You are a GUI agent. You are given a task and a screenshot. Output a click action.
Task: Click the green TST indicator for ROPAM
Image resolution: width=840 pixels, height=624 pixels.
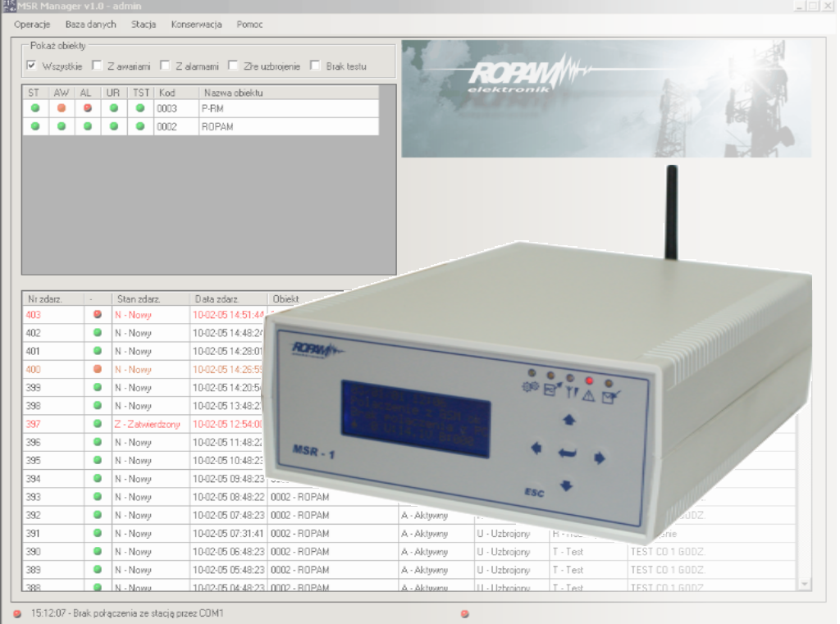140,126
